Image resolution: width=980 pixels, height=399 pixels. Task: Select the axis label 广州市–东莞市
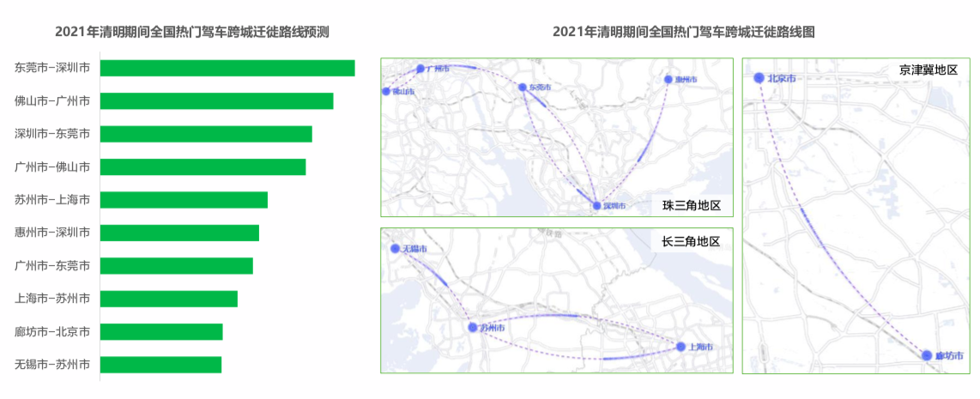(x=52, y=265)
